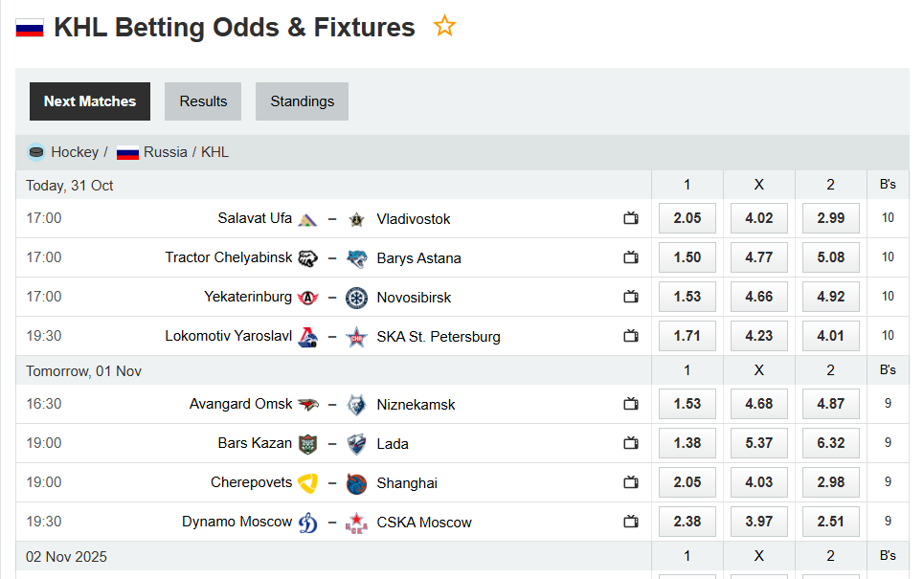This screenshot has height=579, width=924.
Task: Click away odds 2.51 for CSKA Moscow
Action: point(830,522)
